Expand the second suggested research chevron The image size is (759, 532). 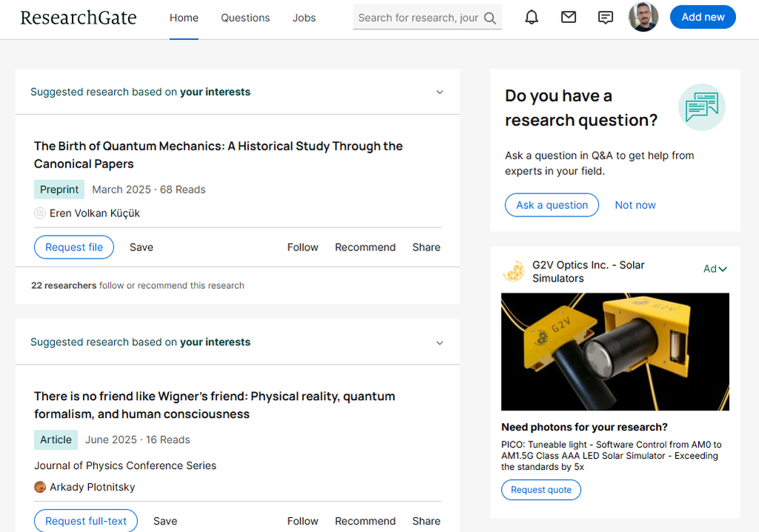pos(440,343)
